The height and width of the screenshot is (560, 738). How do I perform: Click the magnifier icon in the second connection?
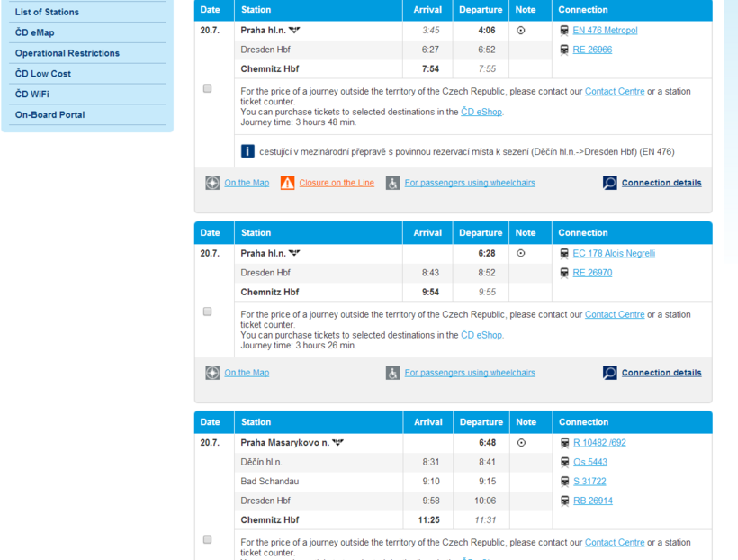[610, 373]
